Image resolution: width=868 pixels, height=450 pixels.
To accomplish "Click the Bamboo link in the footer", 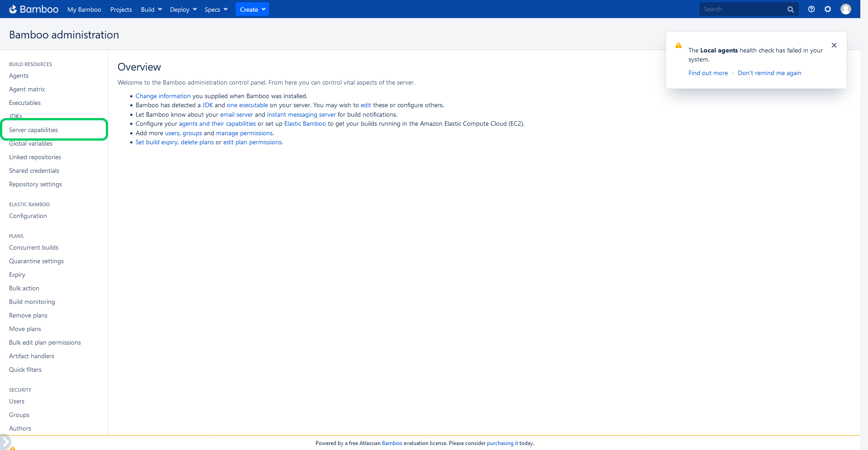I will coord(392,443).
